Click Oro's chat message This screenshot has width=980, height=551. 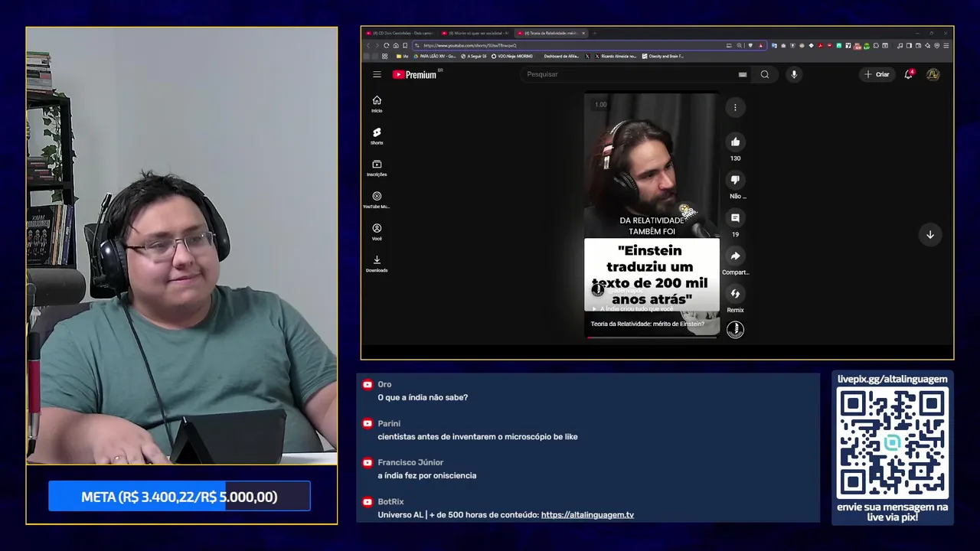coord(423,397)
